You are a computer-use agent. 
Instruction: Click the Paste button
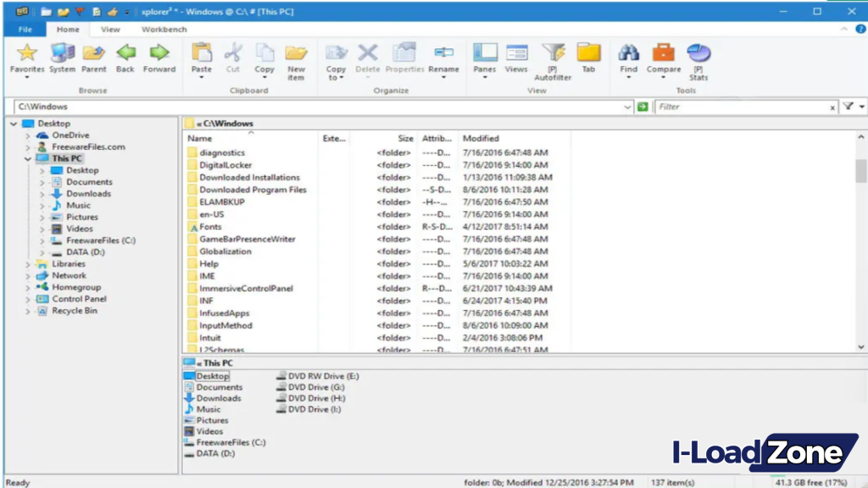pos(201,55)
